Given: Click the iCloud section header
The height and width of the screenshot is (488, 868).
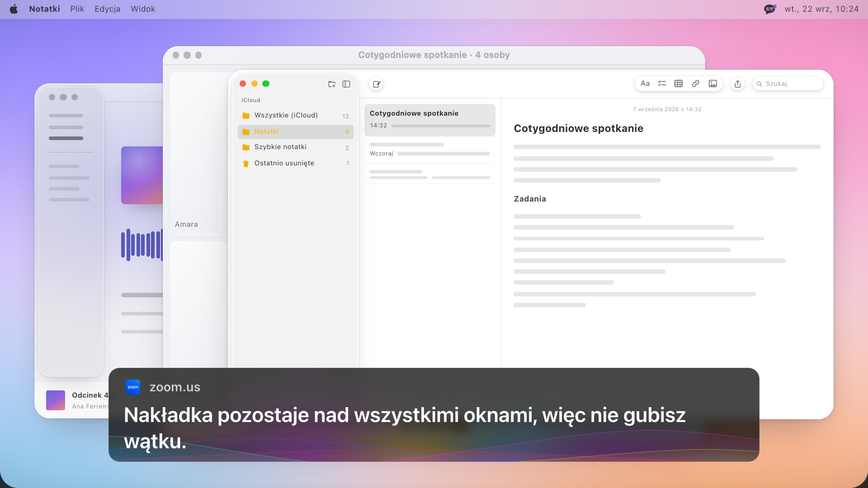Looking at the screenshot, I should click(250, 100).
